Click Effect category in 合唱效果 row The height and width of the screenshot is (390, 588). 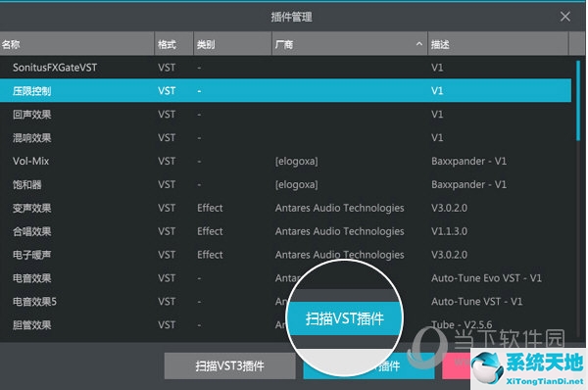[210, 231]
